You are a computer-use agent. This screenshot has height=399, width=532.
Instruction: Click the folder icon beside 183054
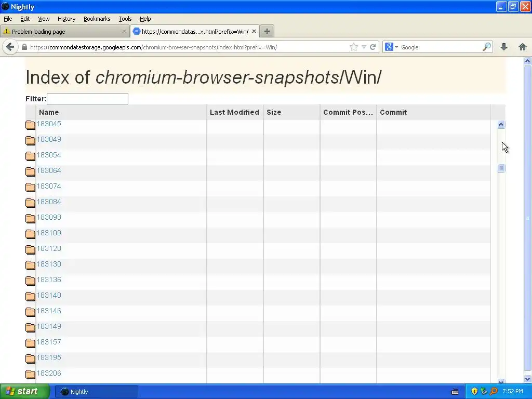30,156
